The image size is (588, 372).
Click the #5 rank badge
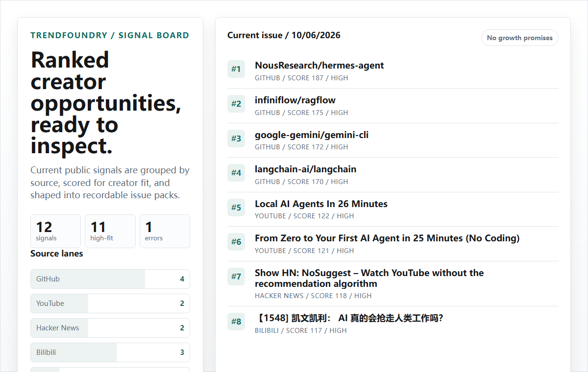236,208
